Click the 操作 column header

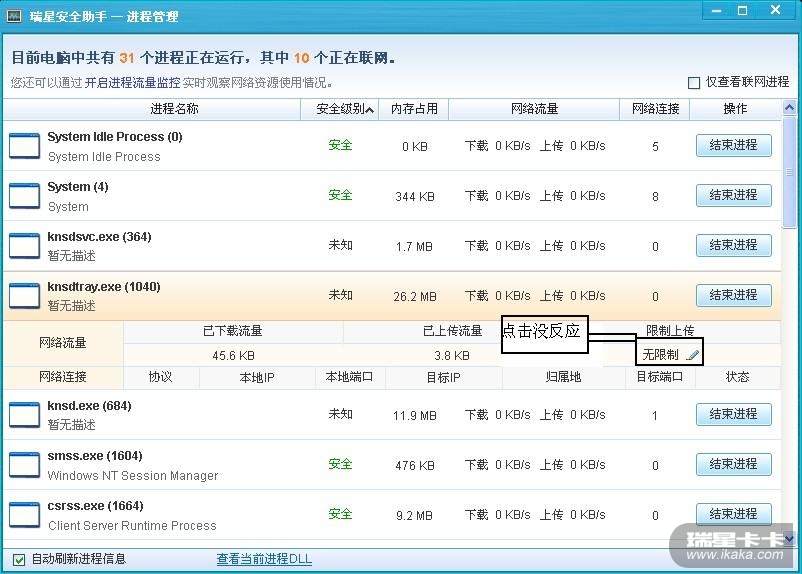pos(735,109)
